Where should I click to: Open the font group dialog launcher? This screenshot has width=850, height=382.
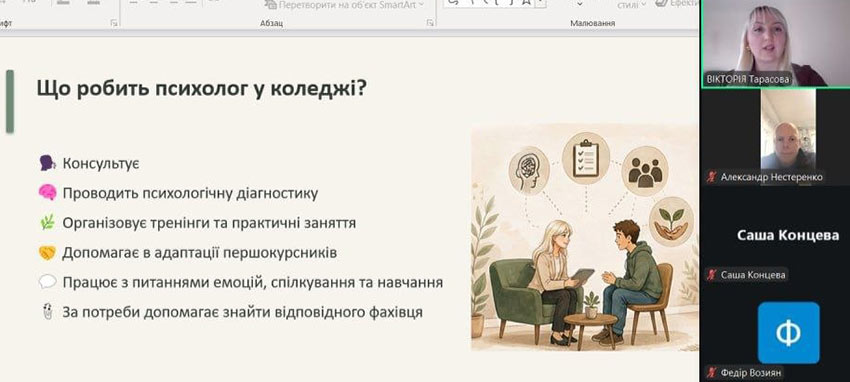point(113,23)
